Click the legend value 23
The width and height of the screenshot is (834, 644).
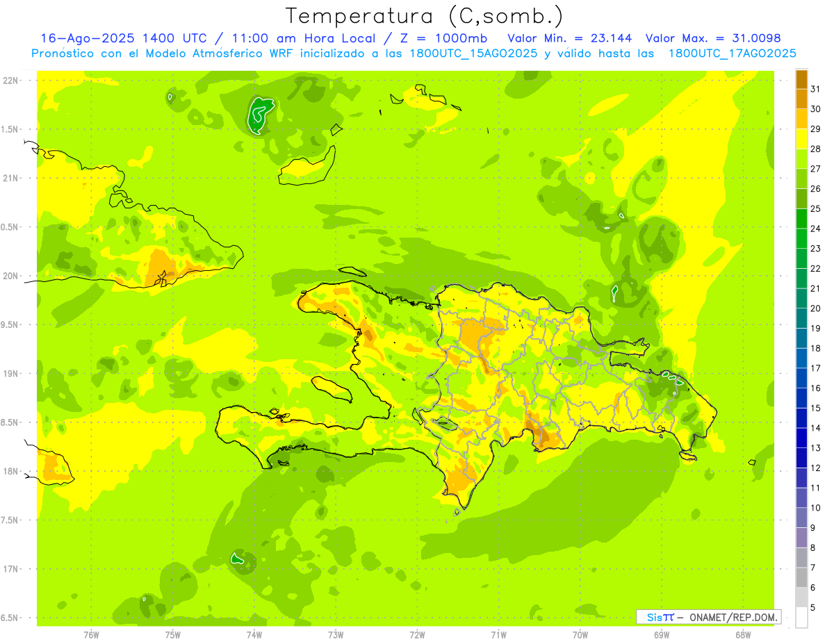pos(816,249)
